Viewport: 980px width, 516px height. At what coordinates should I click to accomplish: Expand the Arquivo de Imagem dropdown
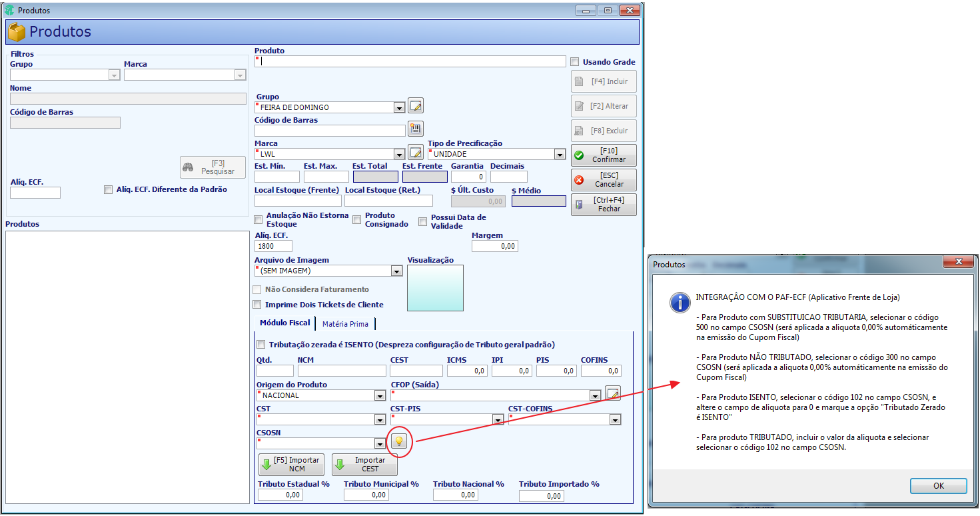(396, 271)
